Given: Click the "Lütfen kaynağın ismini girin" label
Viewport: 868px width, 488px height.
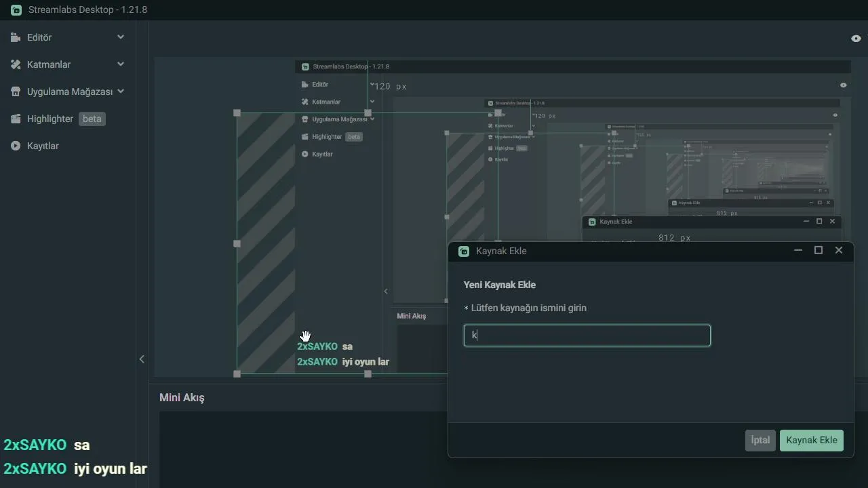Looking at the screenshot, I should click(x=529, y=308).
